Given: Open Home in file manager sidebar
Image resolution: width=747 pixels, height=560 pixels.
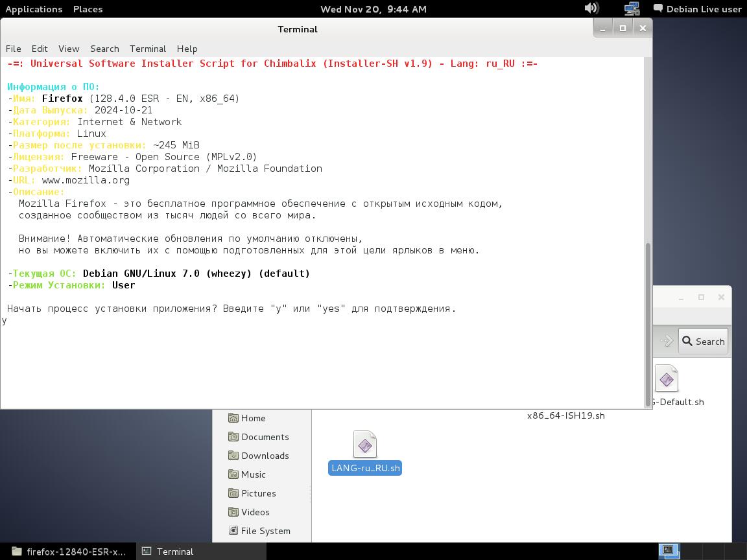Looking at the screenshot, I should 253,418.
